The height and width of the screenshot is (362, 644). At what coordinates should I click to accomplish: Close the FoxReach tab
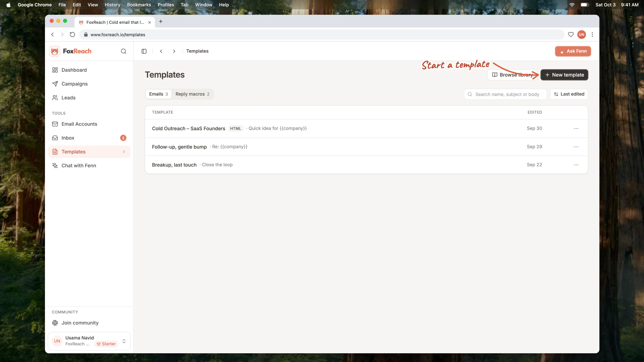coord(150,23)
